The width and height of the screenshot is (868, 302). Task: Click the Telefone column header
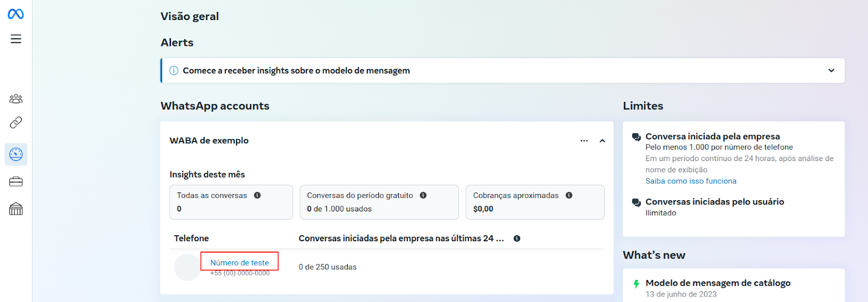point(191,239)
